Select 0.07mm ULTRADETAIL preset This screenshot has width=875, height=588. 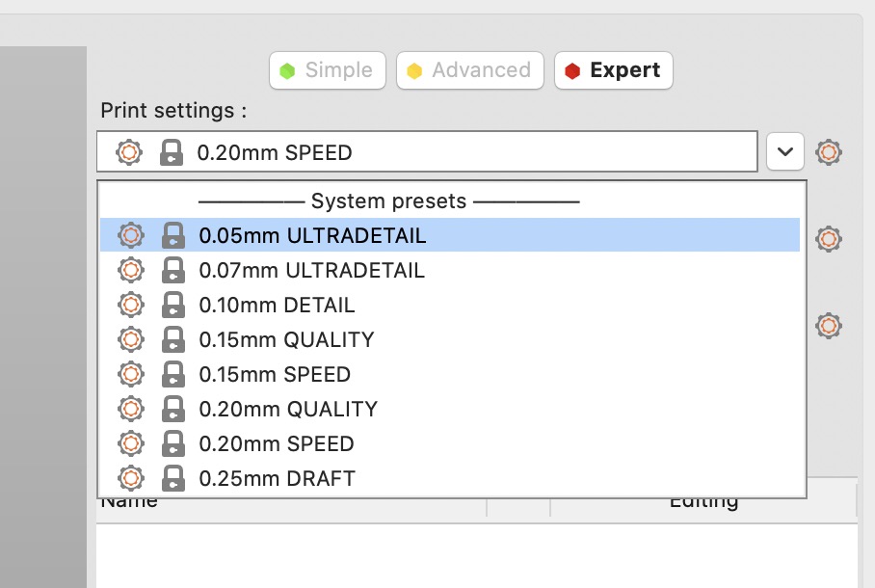tap(311, 271)
